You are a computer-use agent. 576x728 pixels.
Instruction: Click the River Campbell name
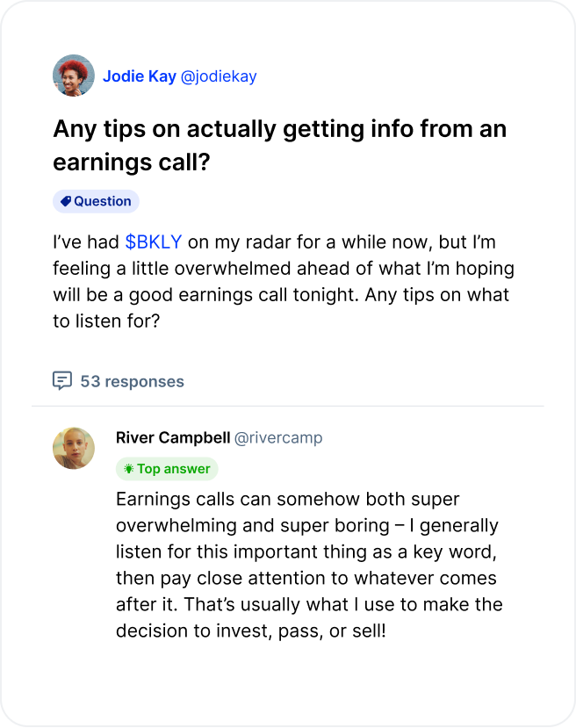pyautogui.click(x=172, y=437)
